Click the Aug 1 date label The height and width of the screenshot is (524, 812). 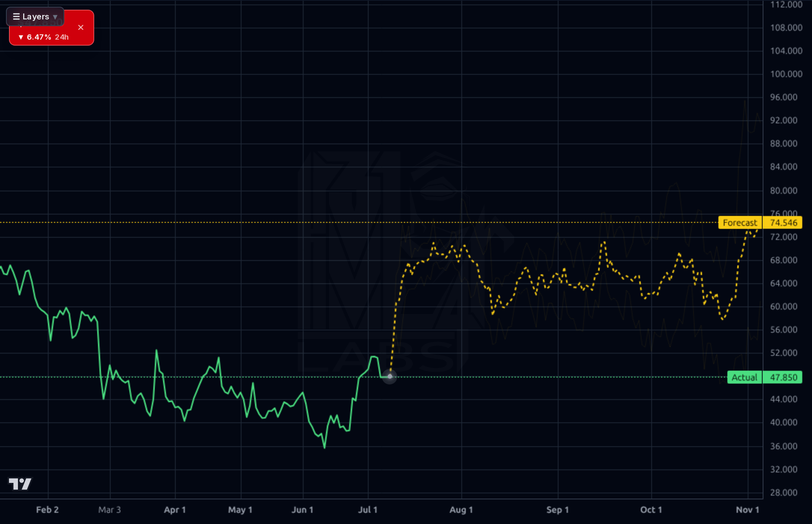pyautogui.click(x=461, y=510)
